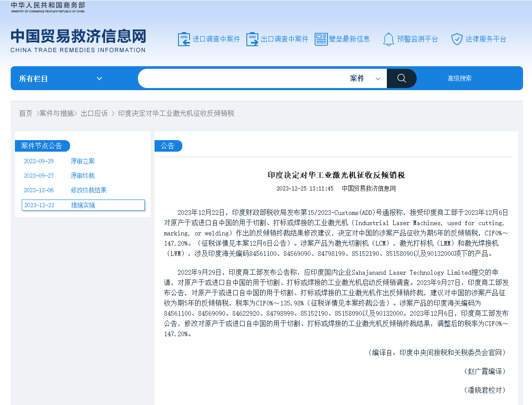Select the 公告 tab

(168, 146)
